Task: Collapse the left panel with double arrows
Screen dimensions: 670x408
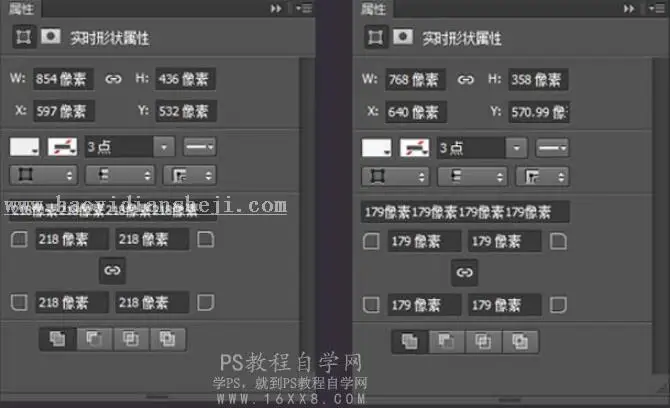Action: point(276,8)
